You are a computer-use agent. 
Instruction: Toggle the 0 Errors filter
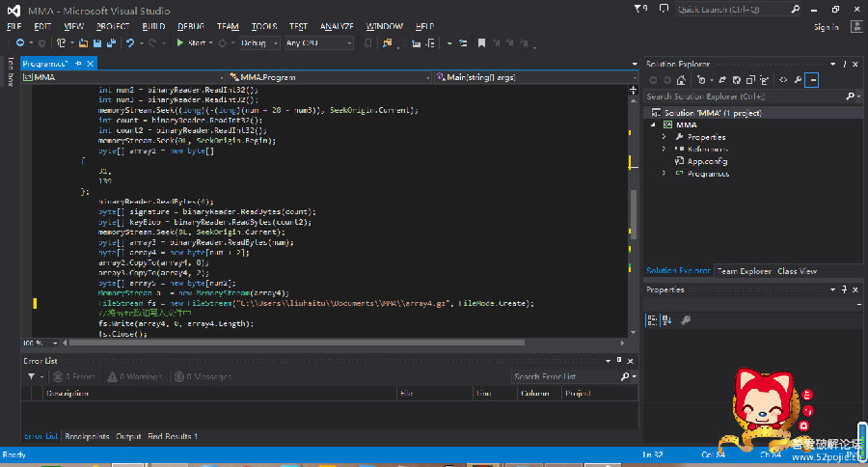tap(73, 376)
